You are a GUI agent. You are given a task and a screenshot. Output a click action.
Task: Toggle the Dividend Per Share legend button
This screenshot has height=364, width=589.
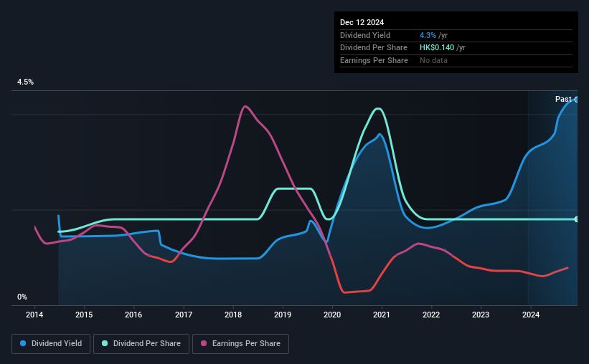pos(141,344)
